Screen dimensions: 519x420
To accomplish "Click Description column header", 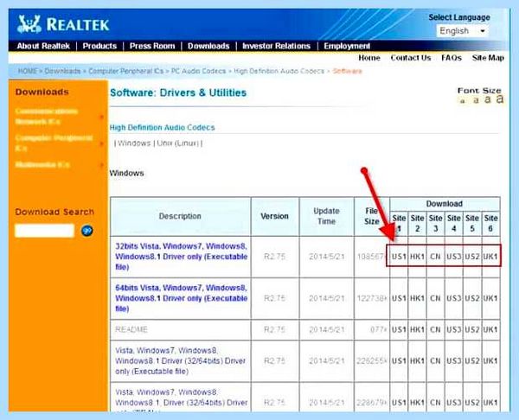I will click(x=180, y=216).
